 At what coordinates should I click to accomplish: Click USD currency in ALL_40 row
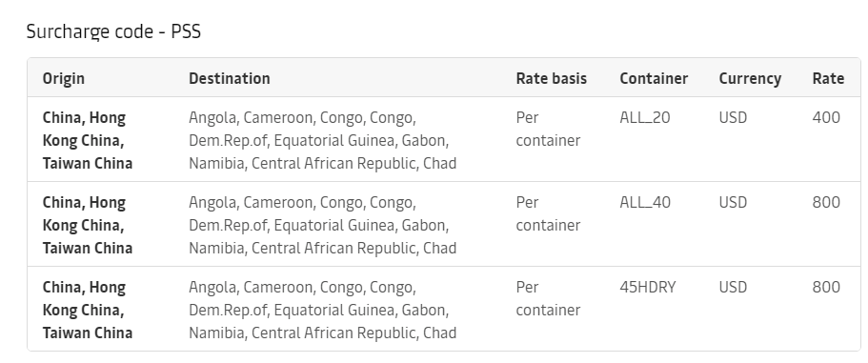(x=733, y=203)
